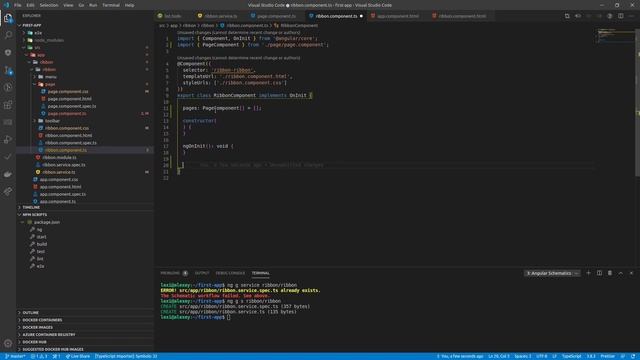Click the master branch indicator in status bar

15,356
